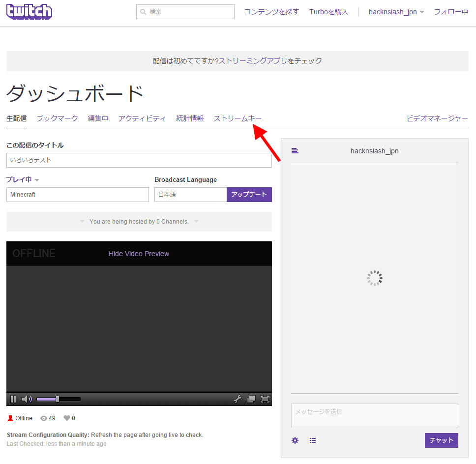Show chat viewer list icon
The width and height of the screenshot is (476, 464).
pyautogui.click(x=313, y=440)
